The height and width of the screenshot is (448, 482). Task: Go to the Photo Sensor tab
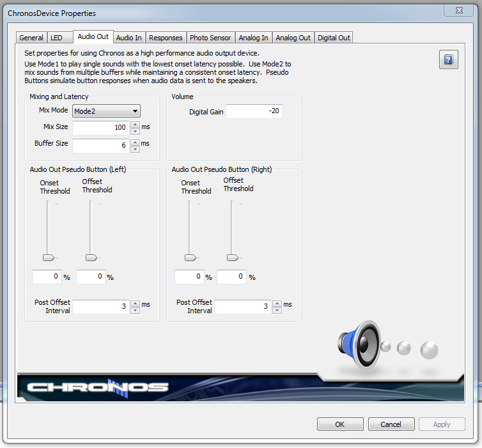pos(210,38)
